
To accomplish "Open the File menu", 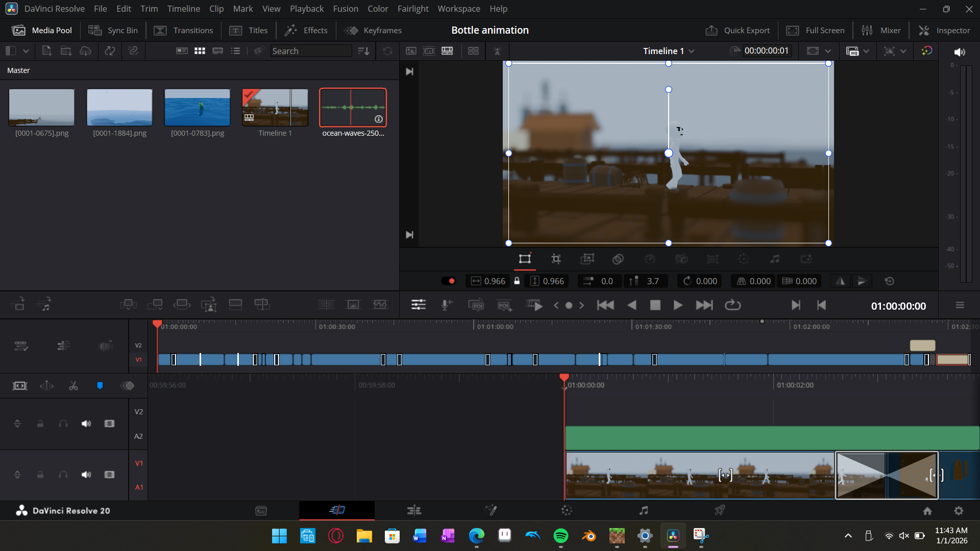I will point(101,9).
